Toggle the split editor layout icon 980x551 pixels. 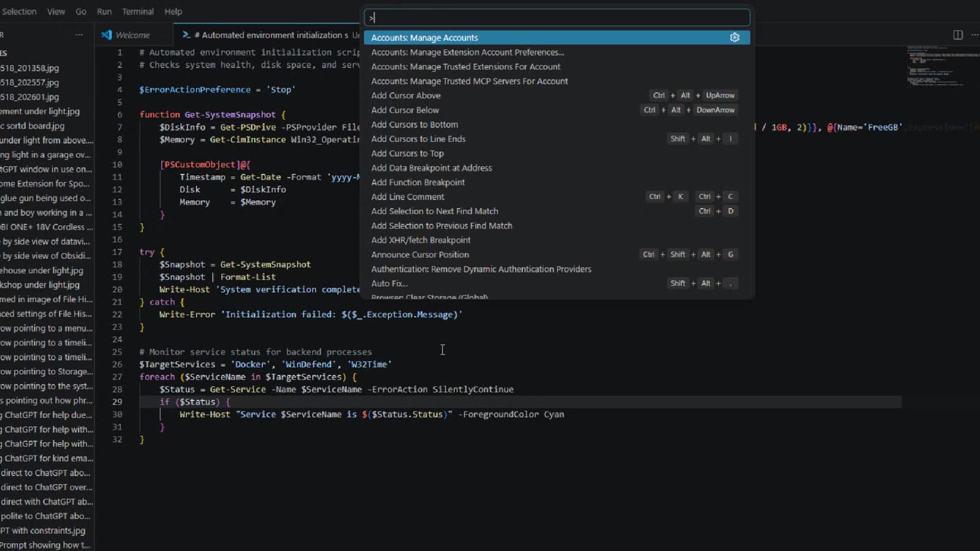pyautogui.click(x=958, y=35)
